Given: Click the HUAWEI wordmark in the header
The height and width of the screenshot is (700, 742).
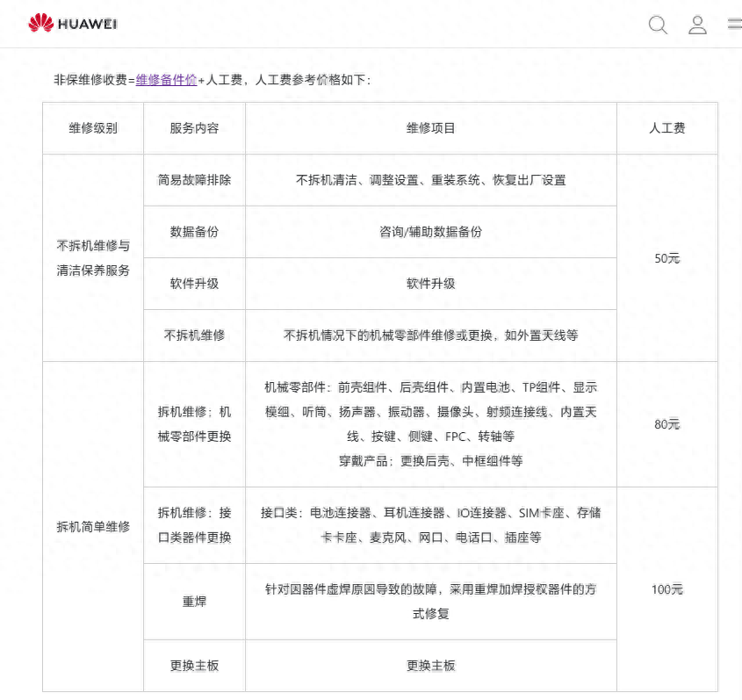Looking at the screenshot, I should [x=88, y=24].
